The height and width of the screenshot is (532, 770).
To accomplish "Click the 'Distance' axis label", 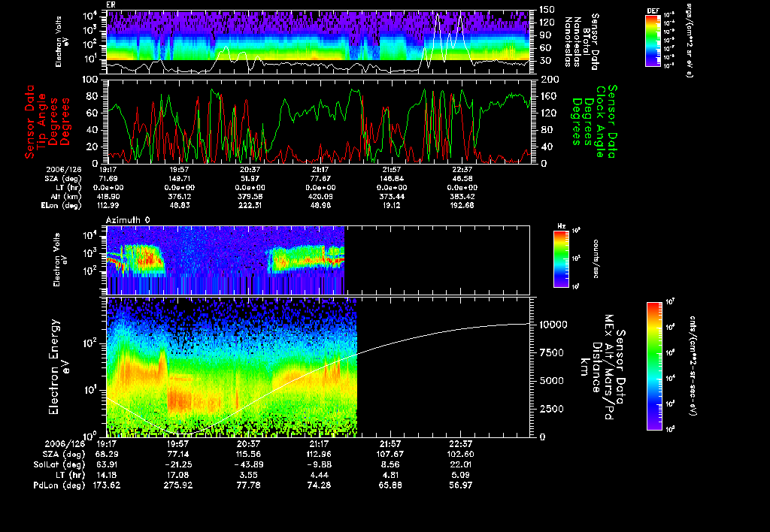I will [596, 367].
